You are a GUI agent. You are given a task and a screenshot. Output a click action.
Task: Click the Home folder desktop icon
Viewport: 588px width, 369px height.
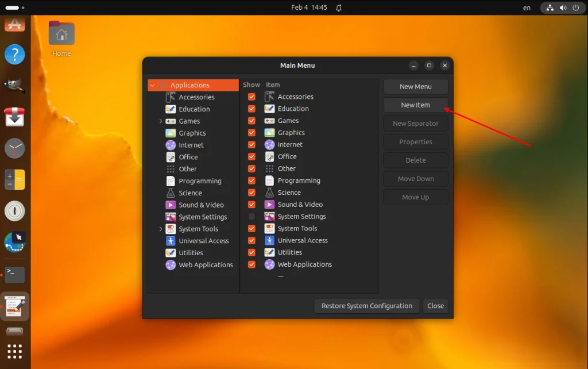pos(61,34)
